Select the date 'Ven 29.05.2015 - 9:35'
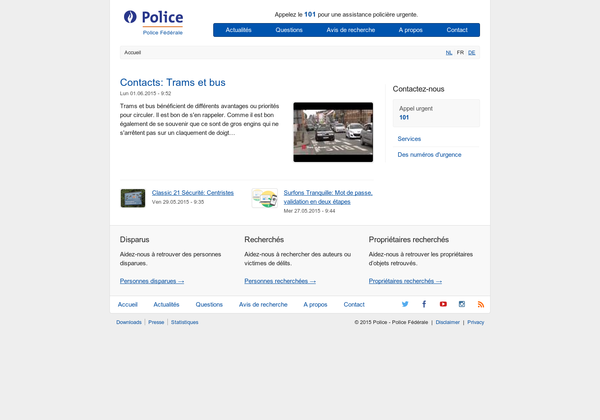This screenshot has width=600, height=420. pyautogui.click(x=178, y=202)
